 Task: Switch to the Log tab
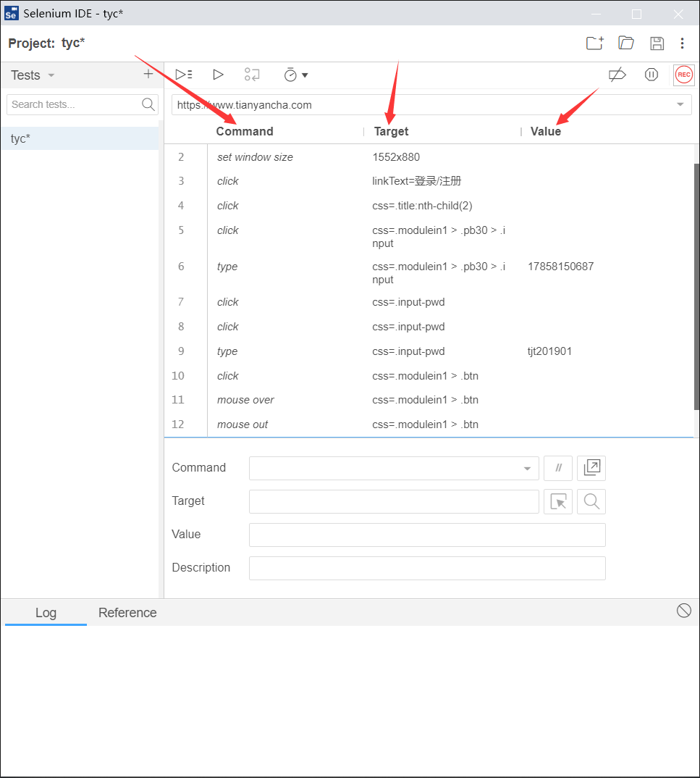point(46,613)
